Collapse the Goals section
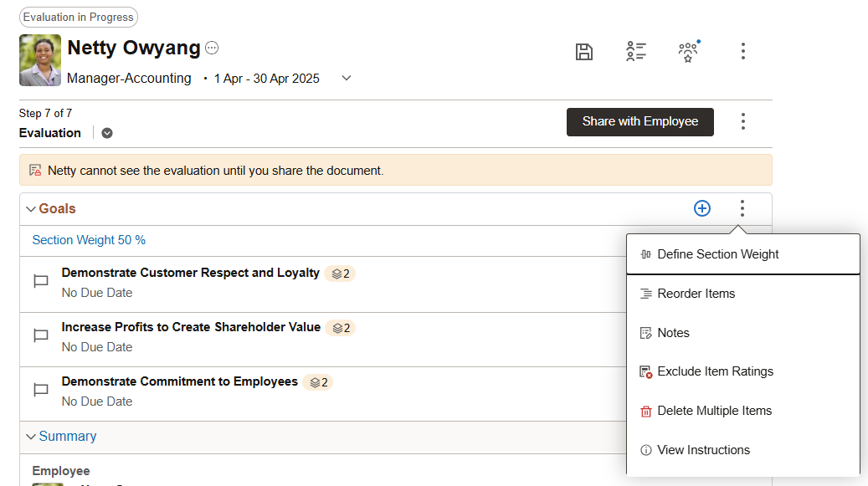The image size is (868, 486). coord(31,209)
